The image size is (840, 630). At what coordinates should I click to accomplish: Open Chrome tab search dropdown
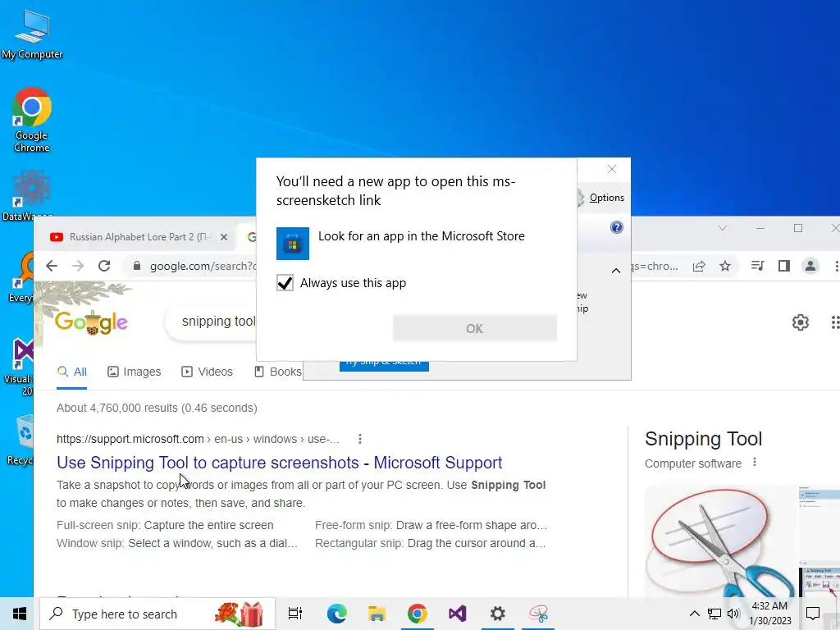723,228
